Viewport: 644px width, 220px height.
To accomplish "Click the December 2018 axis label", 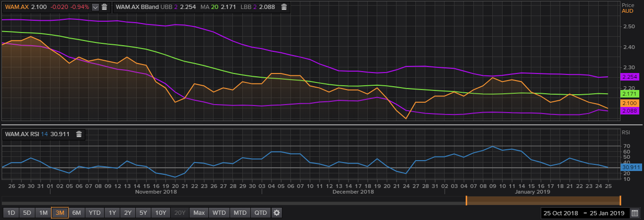I will [353, 192].
